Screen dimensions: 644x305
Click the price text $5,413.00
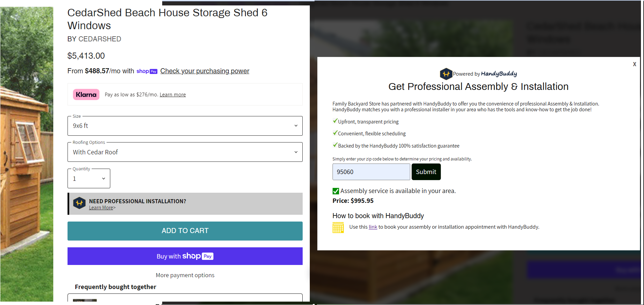[x=86, y=56]
